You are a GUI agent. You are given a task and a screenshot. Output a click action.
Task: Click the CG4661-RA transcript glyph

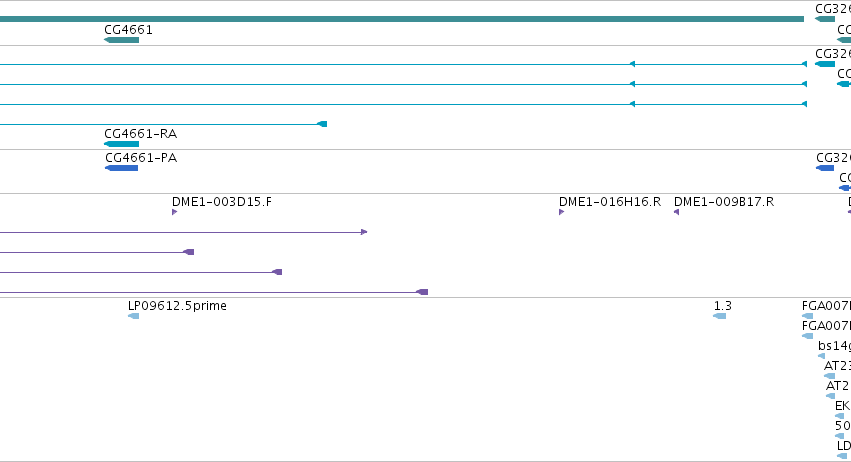tap(122, 144)
